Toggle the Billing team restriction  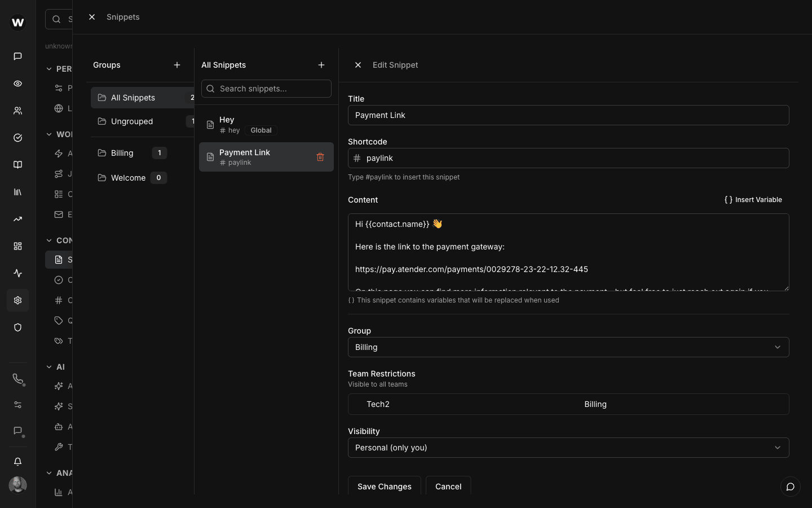595,404
